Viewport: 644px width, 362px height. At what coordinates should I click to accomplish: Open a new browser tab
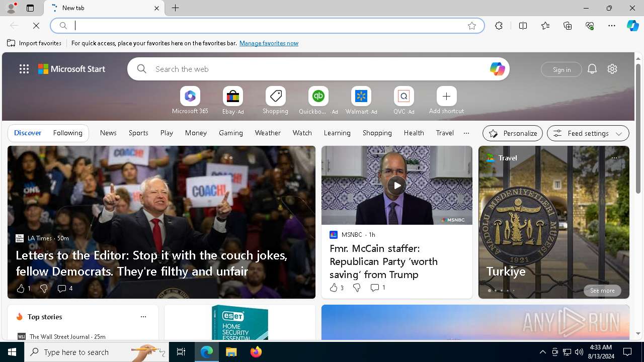point(175,8)
